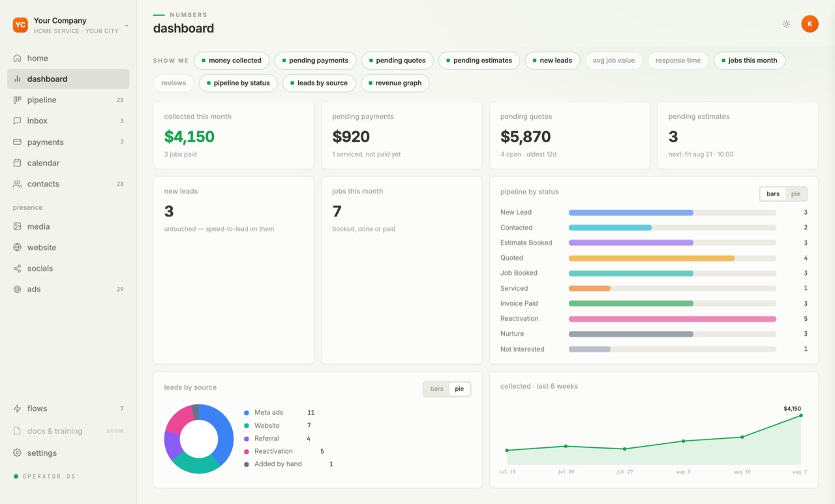Screen dimensions: 835x504
Task: Open the collected this month card
Action: coord(234,135)
